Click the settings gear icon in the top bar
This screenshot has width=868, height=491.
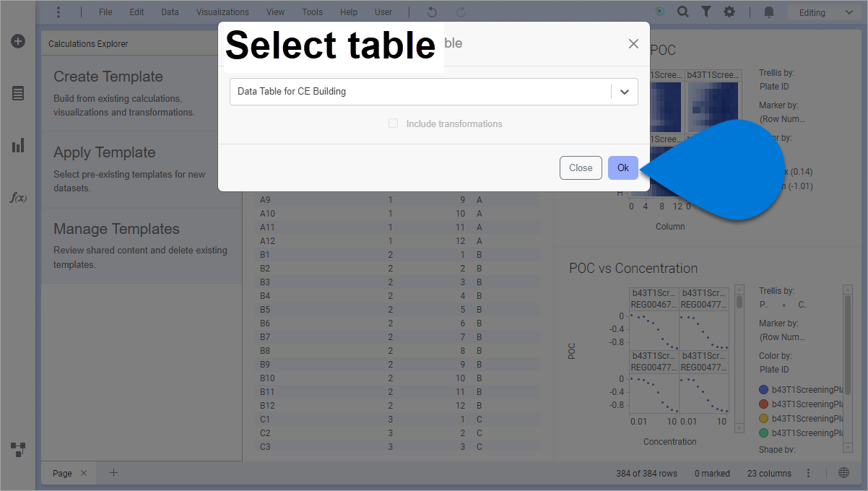point(729,12)
